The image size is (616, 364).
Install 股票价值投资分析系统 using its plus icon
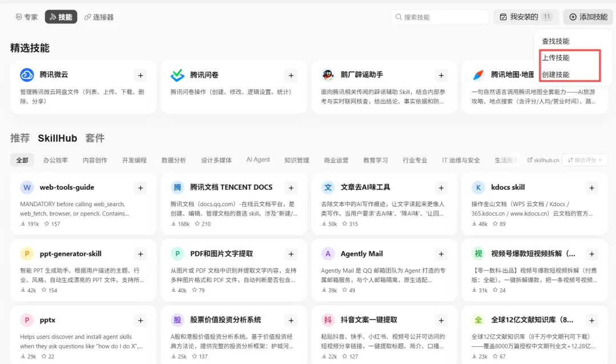click(291, 321)
